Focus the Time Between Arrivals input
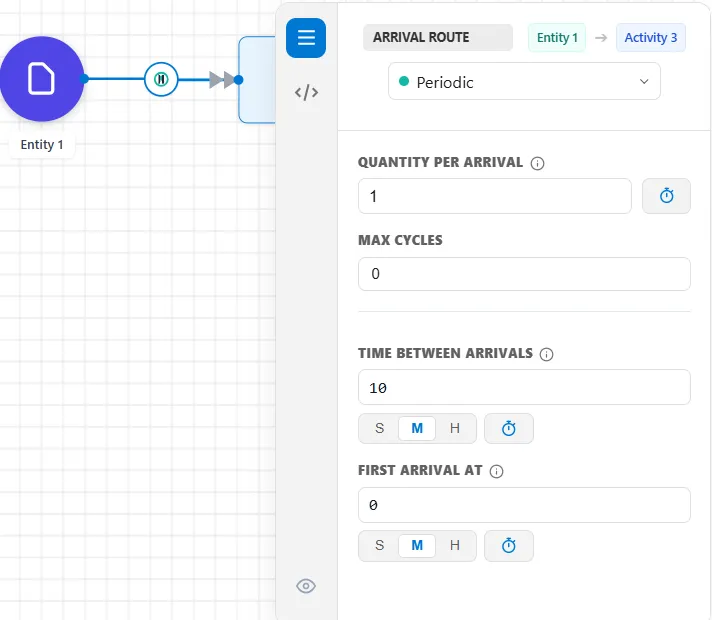 pyautogui.click(x=524, y=387)
